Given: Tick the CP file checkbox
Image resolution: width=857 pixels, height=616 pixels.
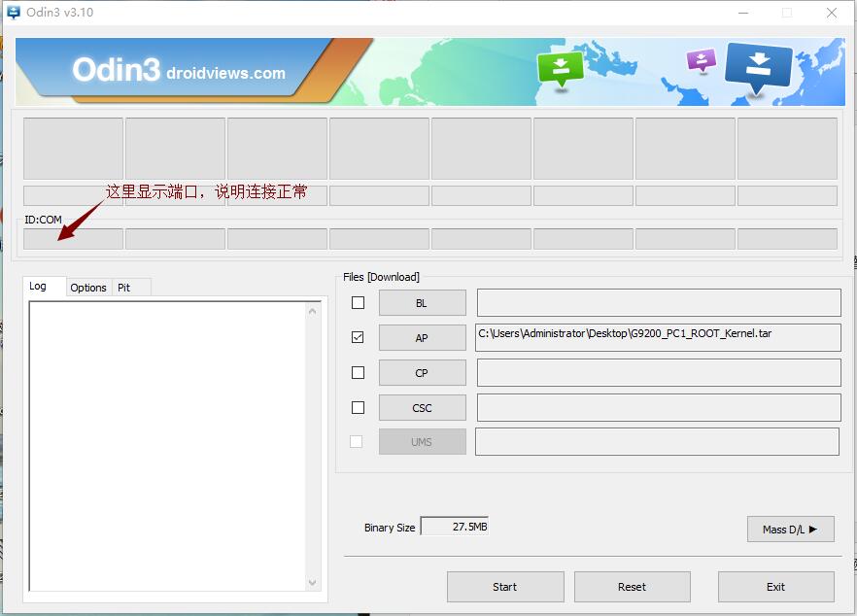Looking at the screenshot, I should (x=358, y=372).
